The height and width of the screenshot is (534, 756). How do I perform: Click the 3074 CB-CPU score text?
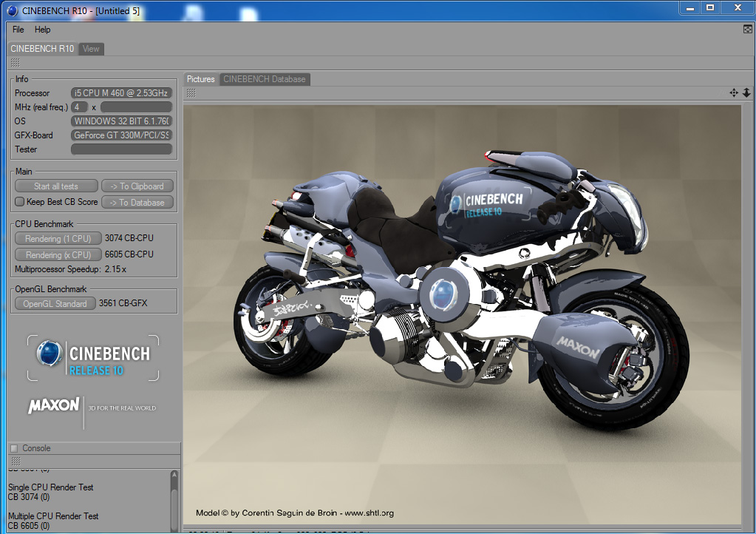click(x=129, y=238)
